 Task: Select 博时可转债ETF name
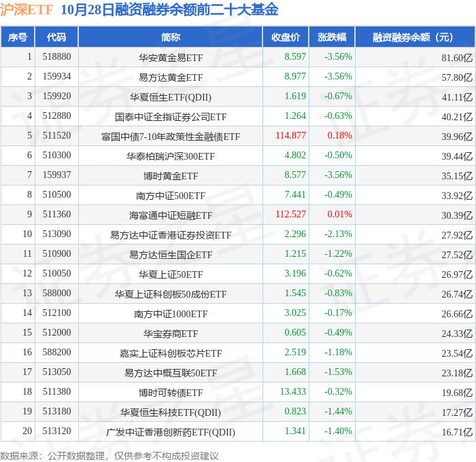pos(171,393)
